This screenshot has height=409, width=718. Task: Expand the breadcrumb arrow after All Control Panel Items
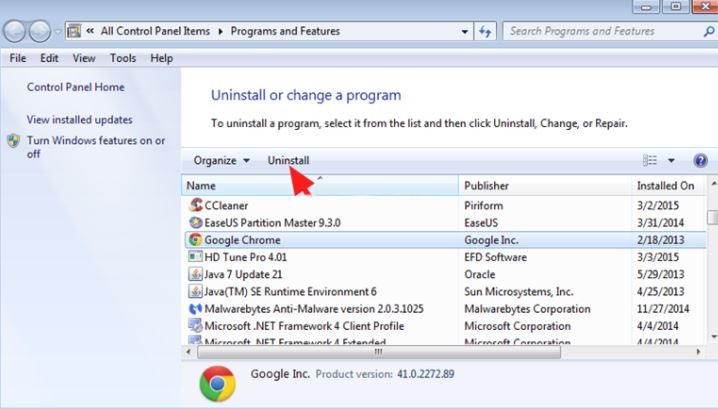(220, 32)
